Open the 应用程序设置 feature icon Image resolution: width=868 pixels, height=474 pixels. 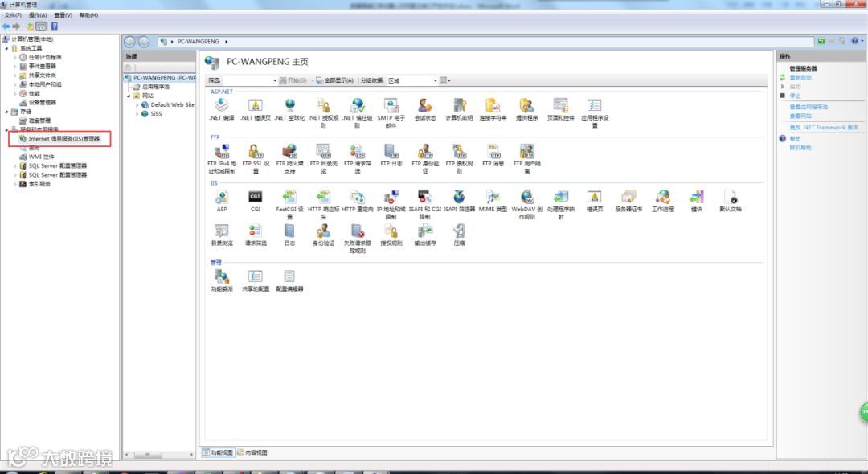coord(595,105)
